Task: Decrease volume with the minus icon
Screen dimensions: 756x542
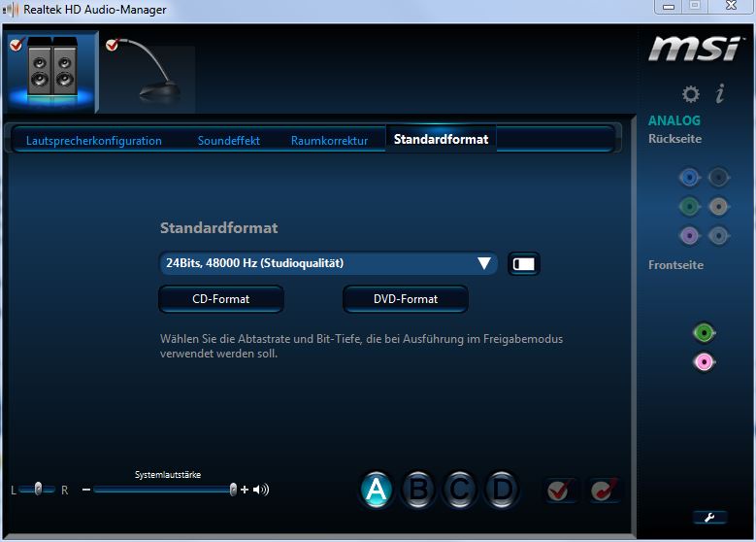Action: pos(86,490)
